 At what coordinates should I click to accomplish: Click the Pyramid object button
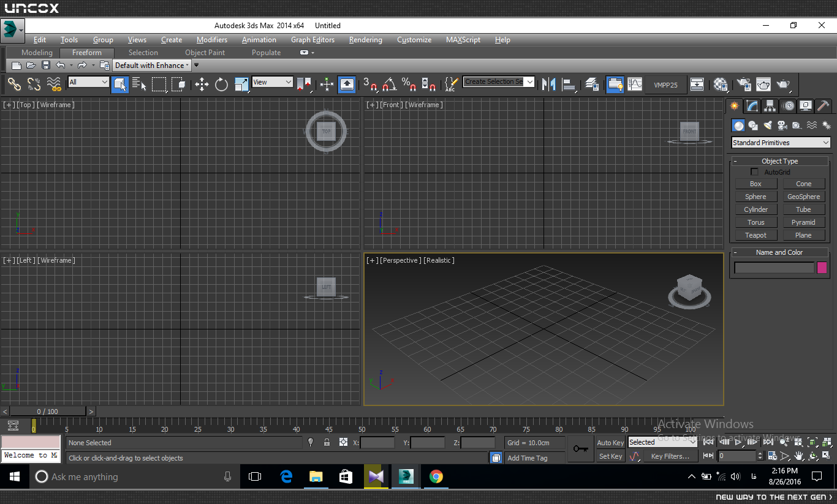click(803, 222)
